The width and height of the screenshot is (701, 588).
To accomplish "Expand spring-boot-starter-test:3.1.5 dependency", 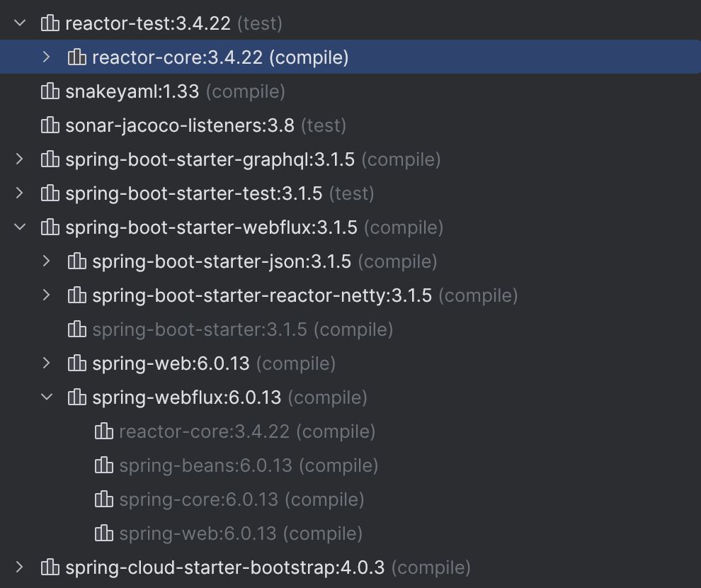I will (20, 193).
